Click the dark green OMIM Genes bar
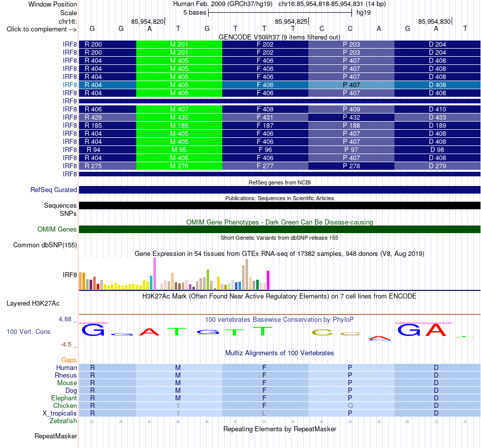Image resolution: width=481 pixels, height=448 pixels. pyautogui.click(x=279, y=230)
